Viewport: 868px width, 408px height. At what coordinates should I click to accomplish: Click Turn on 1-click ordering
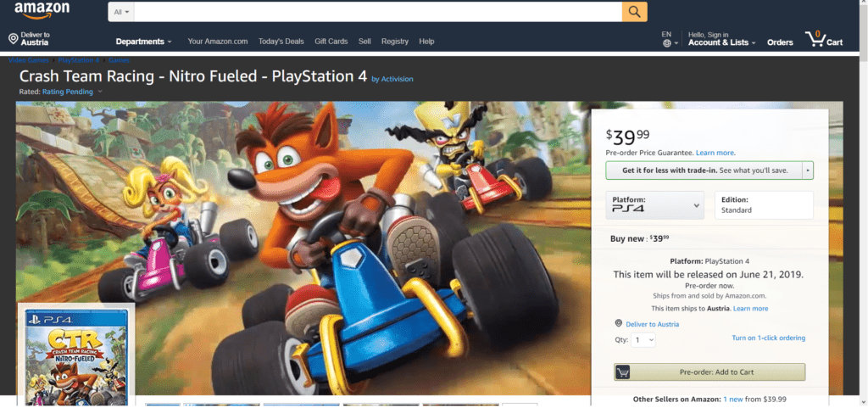(x=768, y=338)
